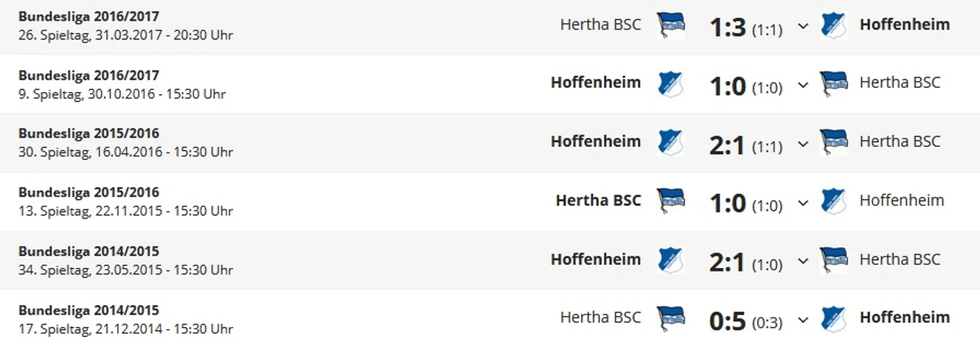Screen dimensions: 980x342
Task: Click the 2:1 score of 34. Spieltag
Action: coord(728,262)
